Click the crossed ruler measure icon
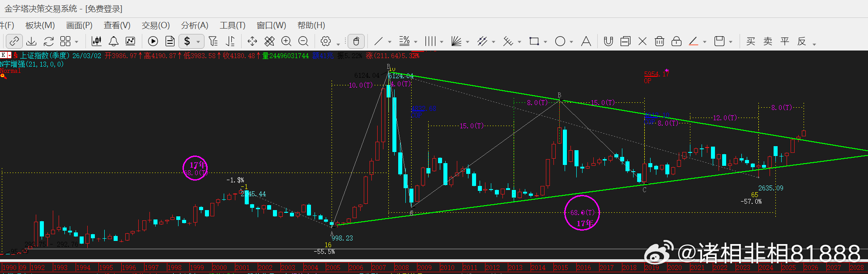The height and width of the screenshot is (274, 868). coord(269,41)
